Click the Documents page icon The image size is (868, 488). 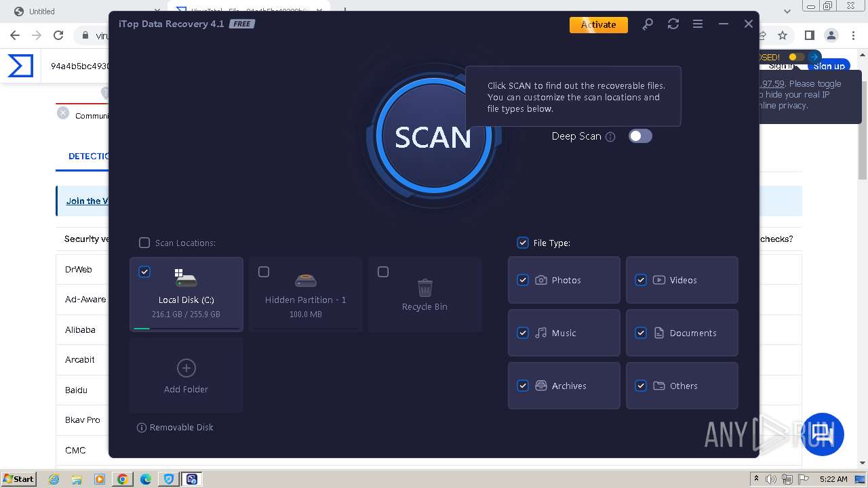pos(659,333)
